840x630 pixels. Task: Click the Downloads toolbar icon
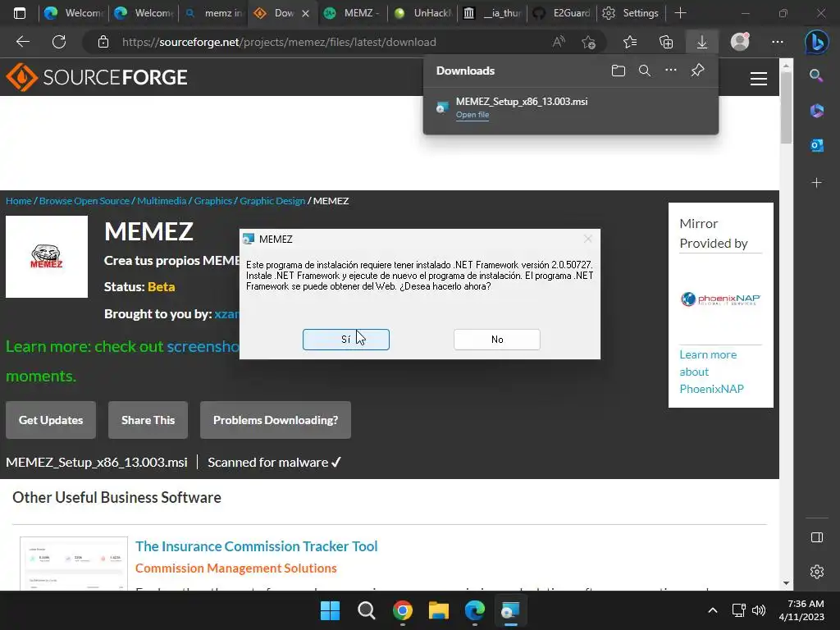702,42
